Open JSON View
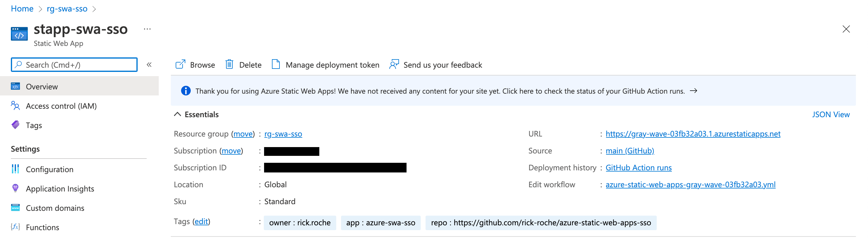Image resolution: width=868 pixels, height=238 pixels. [831, 114]
